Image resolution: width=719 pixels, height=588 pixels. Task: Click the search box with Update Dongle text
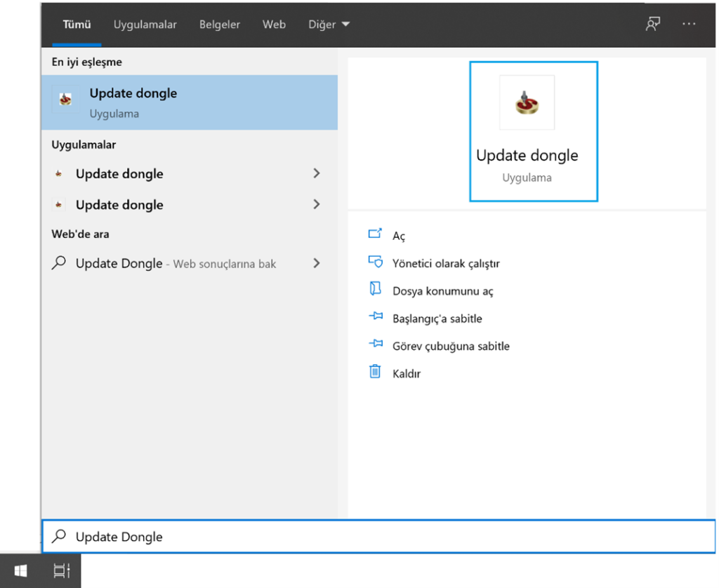coord(379,537)
